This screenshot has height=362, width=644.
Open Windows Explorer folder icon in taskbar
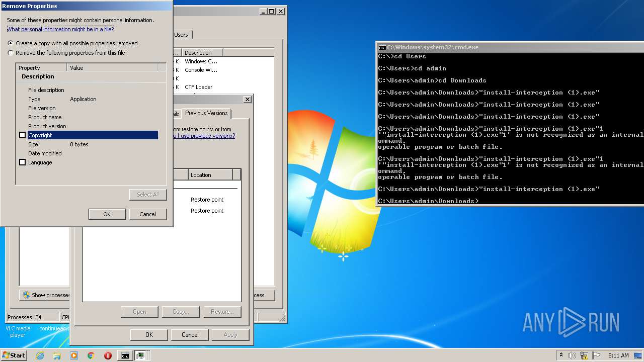[57, 355]
